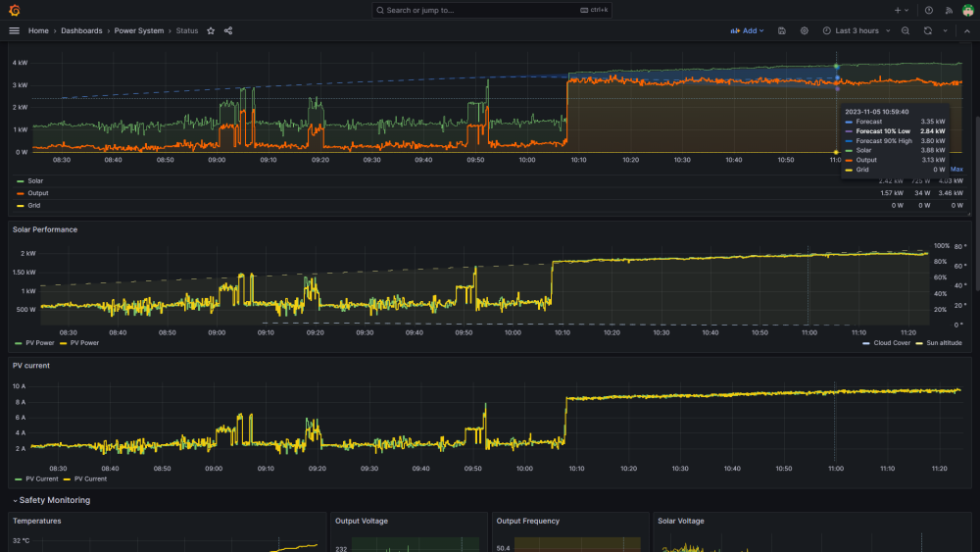Click the page vertical scrollbar
This screenshot has width=980, height=552.
tap(977, 203)
